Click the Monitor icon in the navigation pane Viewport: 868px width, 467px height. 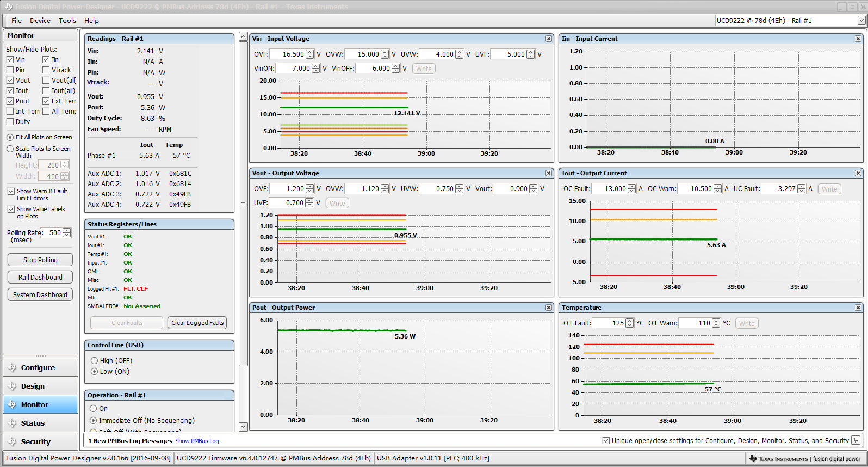[x=12, y=405]
